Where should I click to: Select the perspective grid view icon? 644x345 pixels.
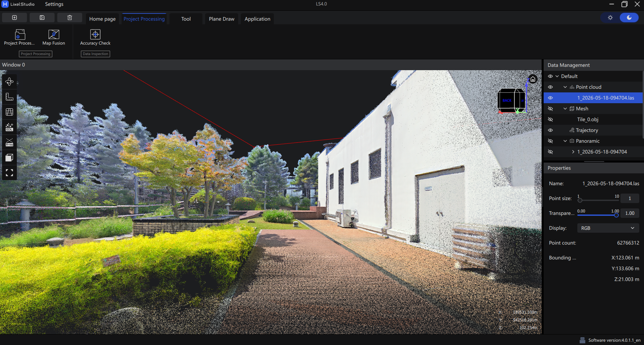point(9,112)
